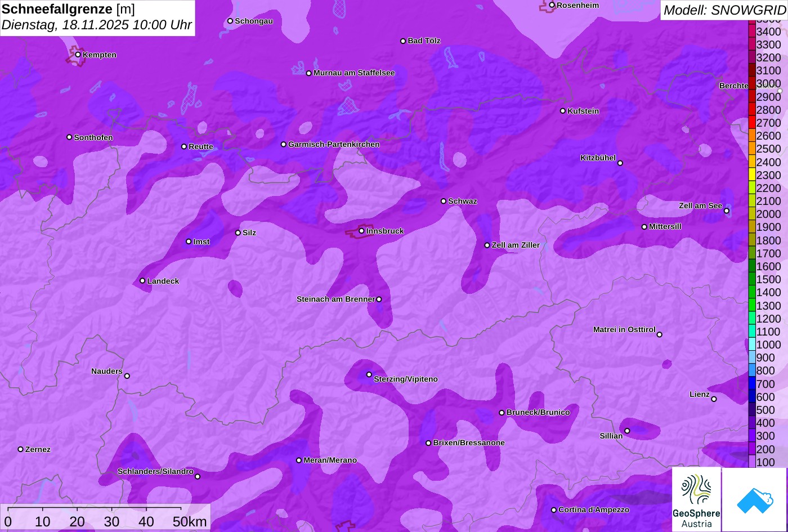
Task: Select the Zernez marker dot
Action: 21,449
